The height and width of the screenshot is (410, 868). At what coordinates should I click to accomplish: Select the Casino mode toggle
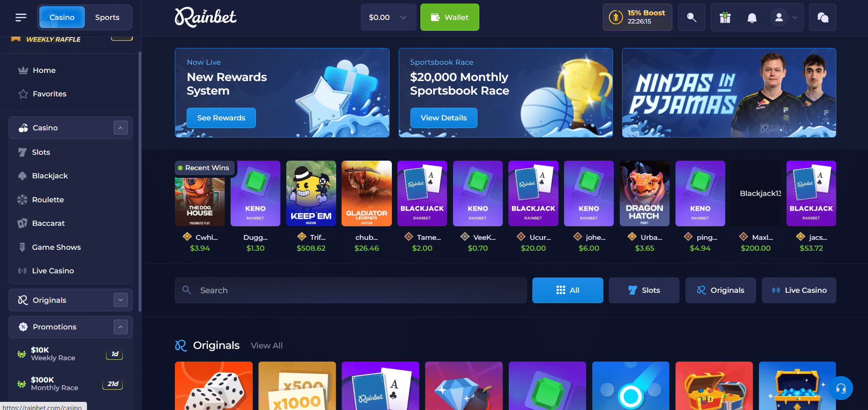pyautogui.click(x=62, y=17)
